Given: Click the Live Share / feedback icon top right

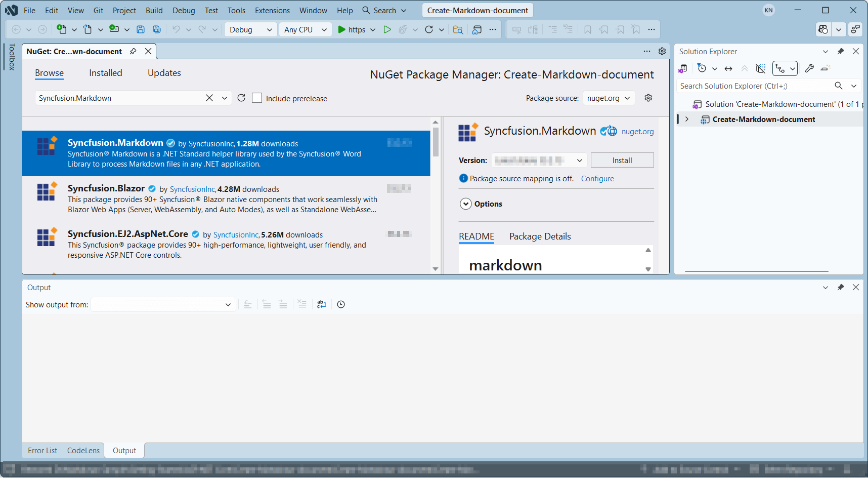Looking at the screenshot, I should (855, 29).
